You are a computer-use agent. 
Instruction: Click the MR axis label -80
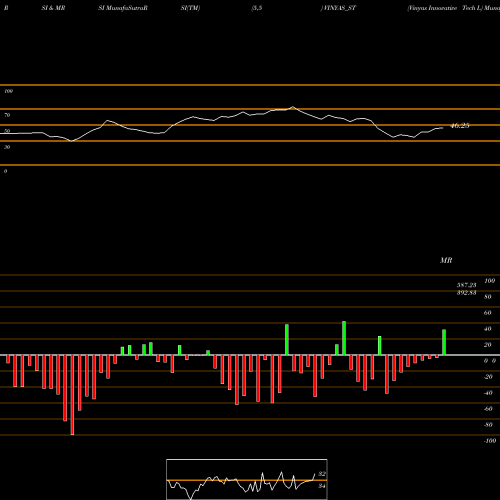(x=488, y=425)
